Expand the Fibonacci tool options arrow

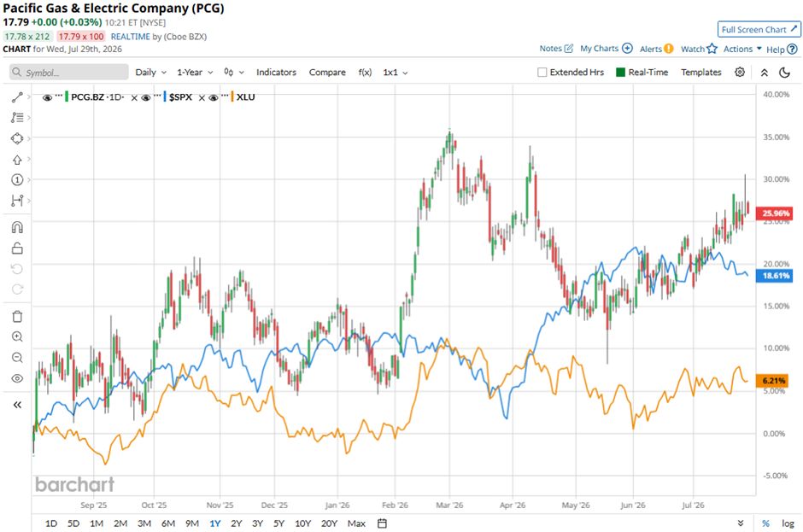coord(29,118)
